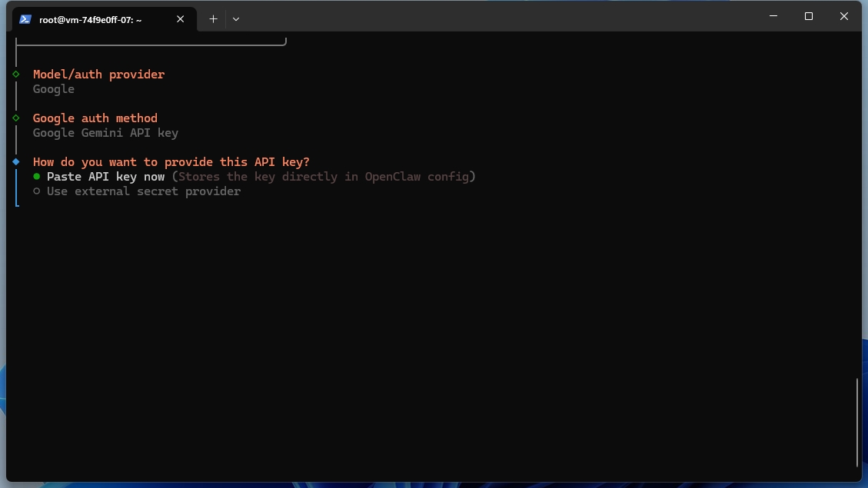
Task: Click the new tab plus icon
Action: (x=213, y=18)
